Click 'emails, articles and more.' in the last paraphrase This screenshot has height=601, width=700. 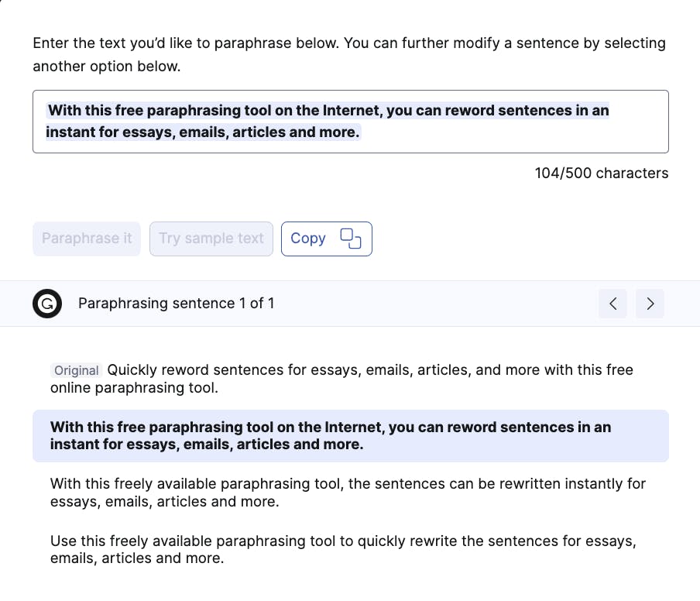click(x=137, y=558)
